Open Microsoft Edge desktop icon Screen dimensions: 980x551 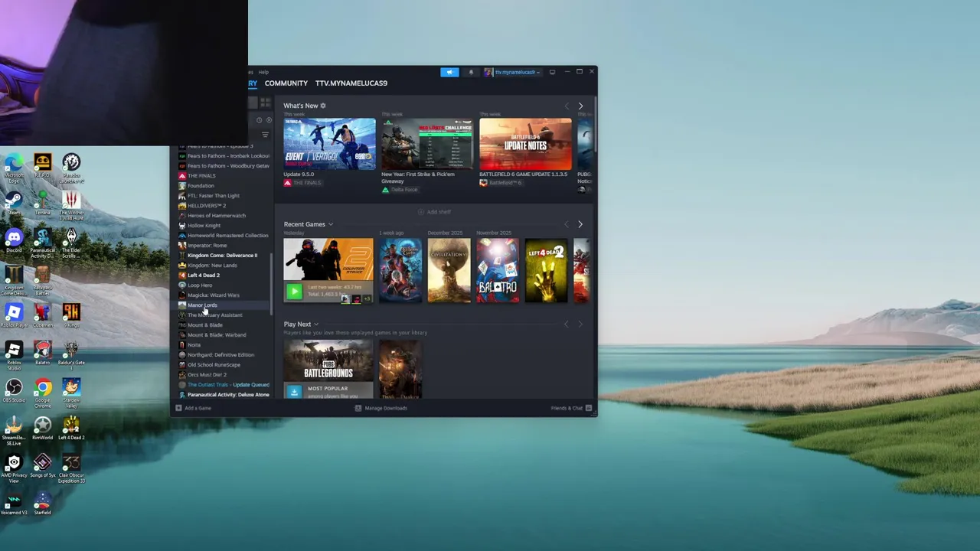[14, 167]
